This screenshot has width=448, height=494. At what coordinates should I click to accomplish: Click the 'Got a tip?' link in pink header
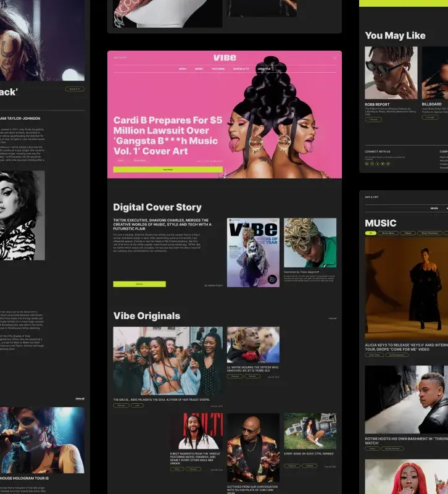click(120, 58)
